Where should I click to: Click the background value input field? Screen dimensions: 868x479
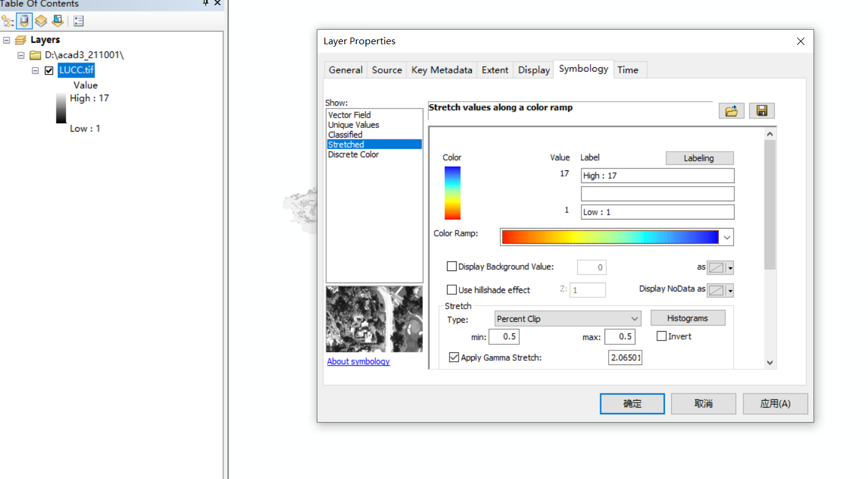[x=592, y=267]
